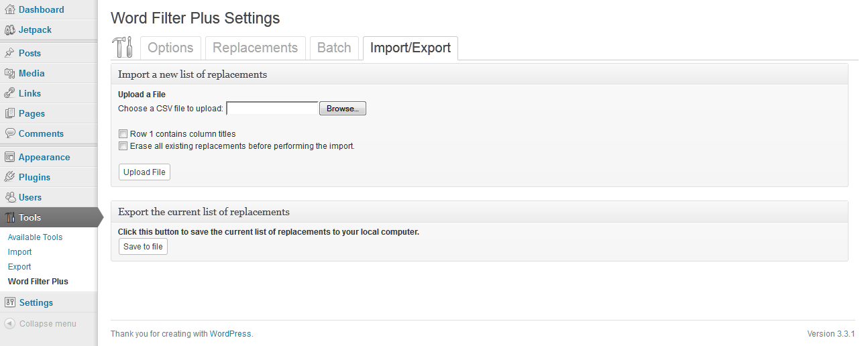Click Collapse menu text
868x346 pixels.
[48, 324]
